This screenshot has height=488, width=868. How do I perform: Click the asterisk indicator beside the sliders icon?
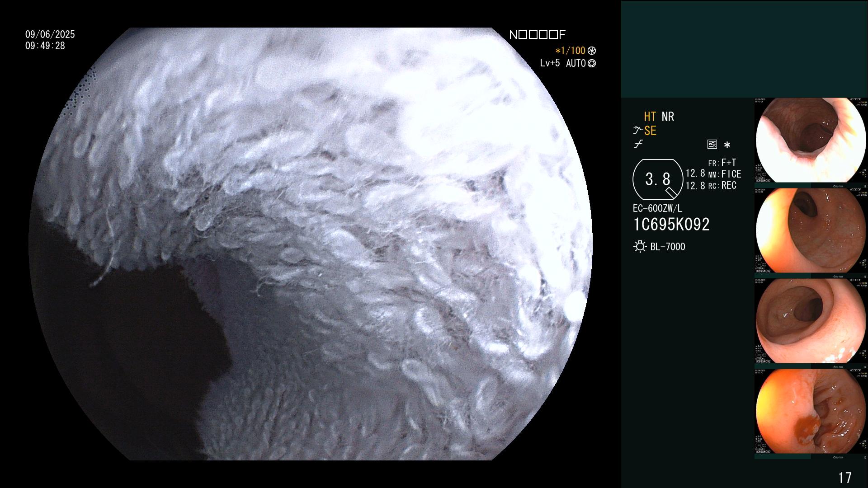[x=727, y=145]
